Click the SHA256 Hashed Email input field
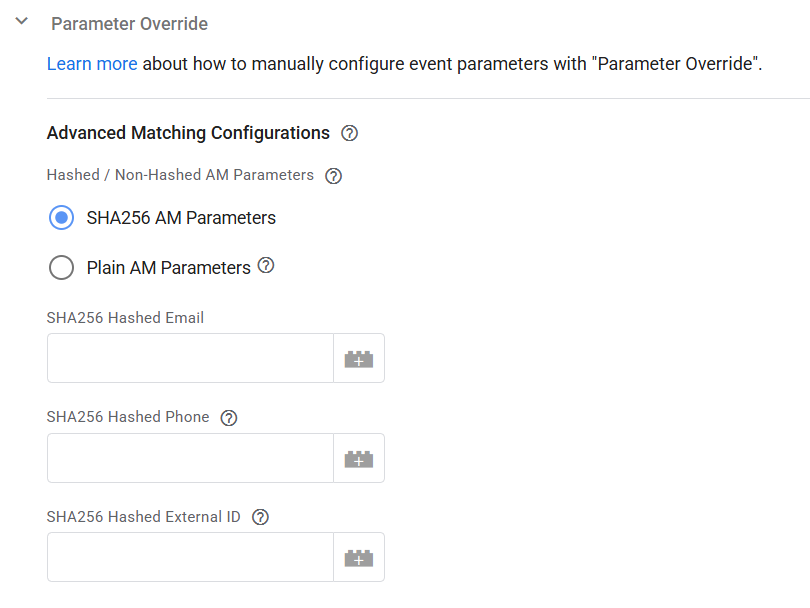The width and height of the screenshot is (810, 608). tap(190, 358)
